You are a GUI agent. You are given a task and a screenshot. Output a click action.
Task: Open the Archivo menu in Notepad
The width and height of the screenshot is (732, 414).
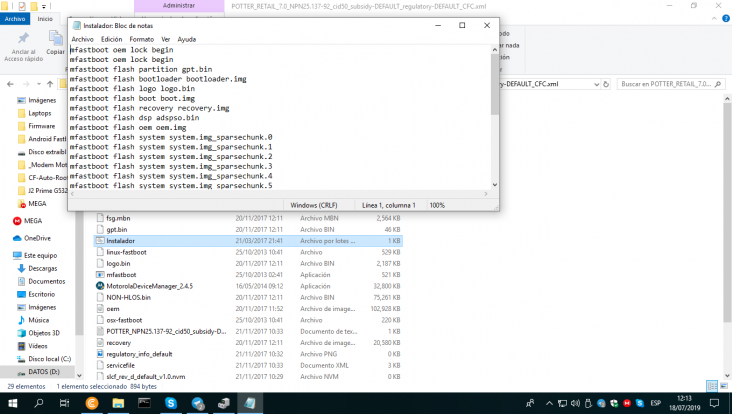82,39
